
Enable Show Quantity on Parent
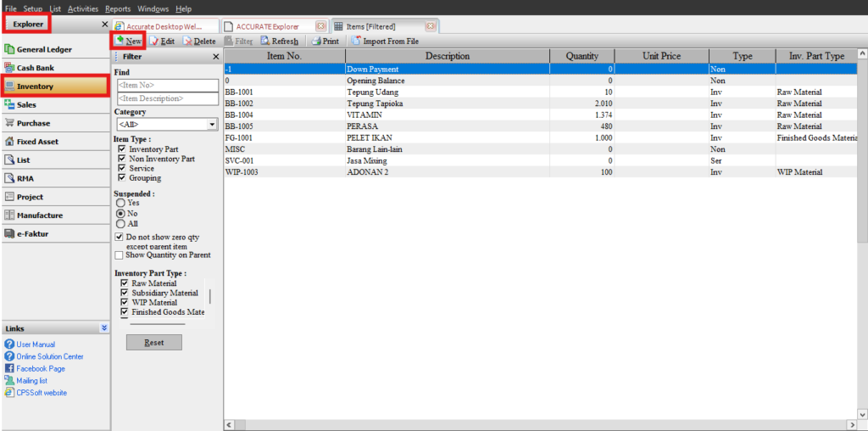pyautogui.click(x=119, y=255)
